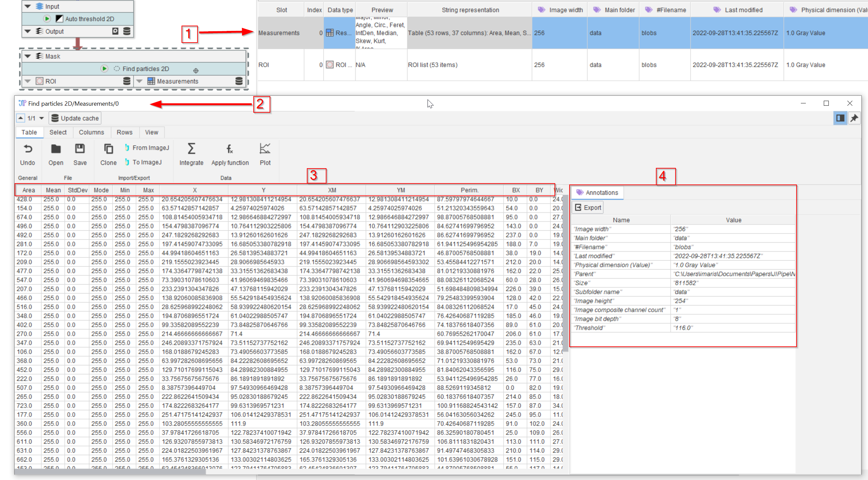Click the Integrate sigma icon
This screenshot has width=868, height=480.
[191, 149]
